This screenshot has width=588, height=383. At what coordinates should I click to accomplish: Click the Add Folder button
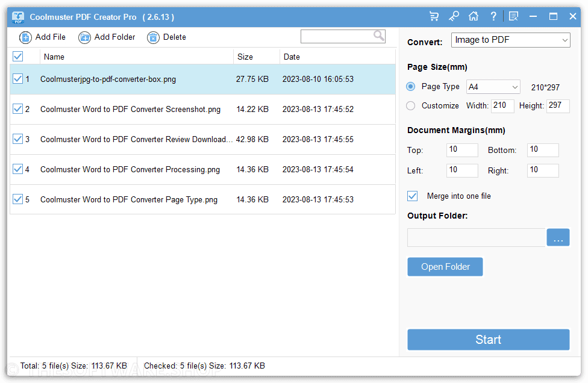(107, 37)
